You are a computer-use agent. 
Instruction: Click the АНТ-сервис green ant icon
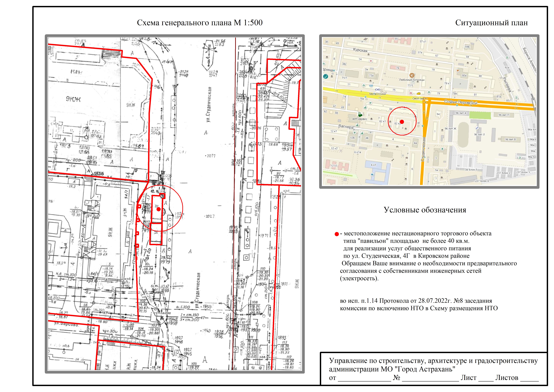click(x=360, y=114)
